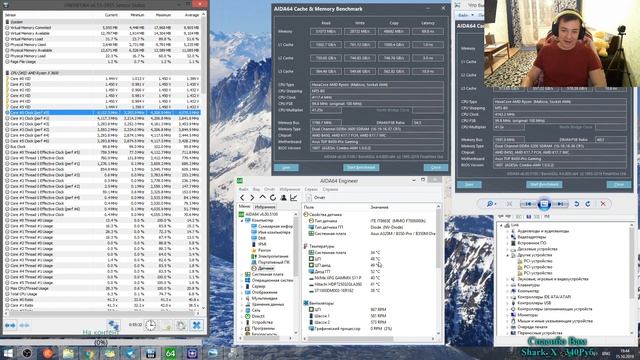The width and height of the screenshot is (640, 360).
Task: Click HWiNFO grey collapse arrows icon
Action: [24, 325]
